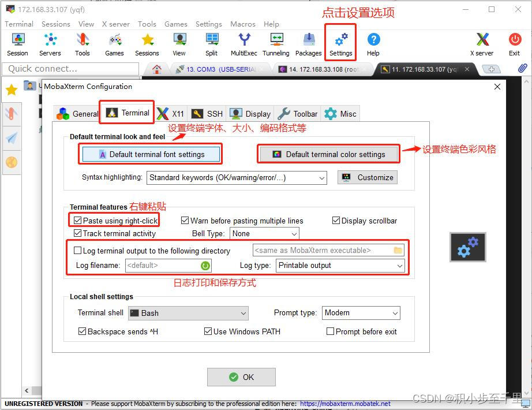Click the Quick connect input field
Screen dimensions: 532x410
70,69
